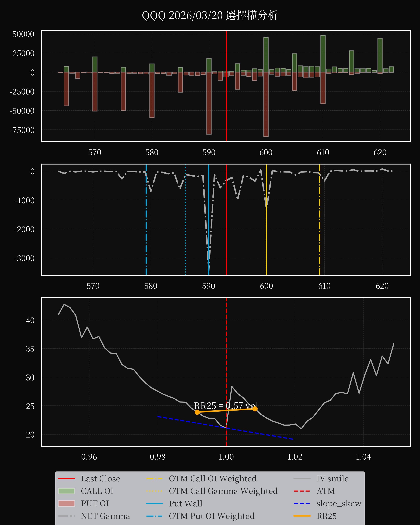Click the CALL OI green legend swatch

[66, 491]
